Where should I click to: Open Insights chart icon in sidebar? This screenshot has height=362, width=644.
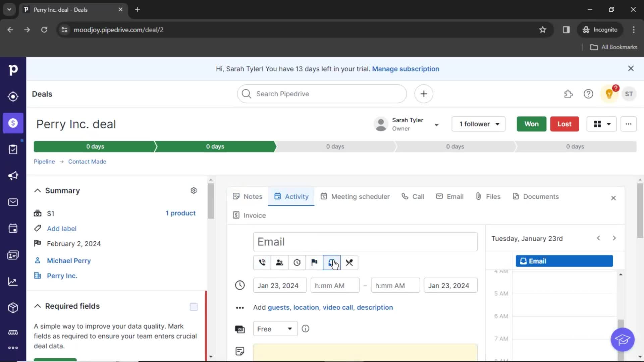(13, 282)
